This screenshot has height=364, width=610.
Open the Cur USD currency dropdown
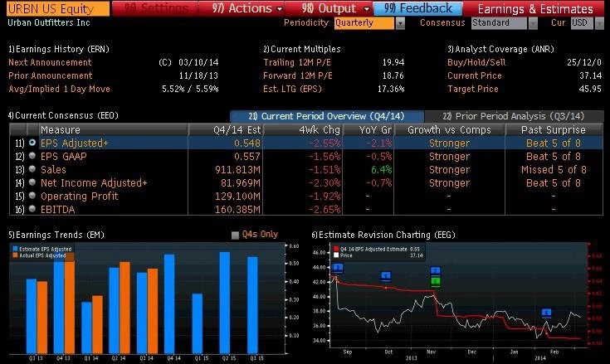coord(582,23)
